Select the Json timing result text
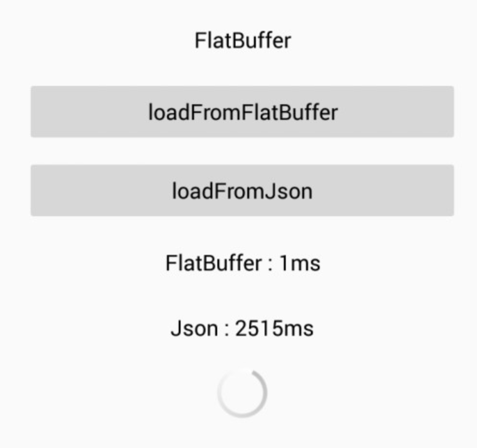477x448 pixels. pos(242,328)
